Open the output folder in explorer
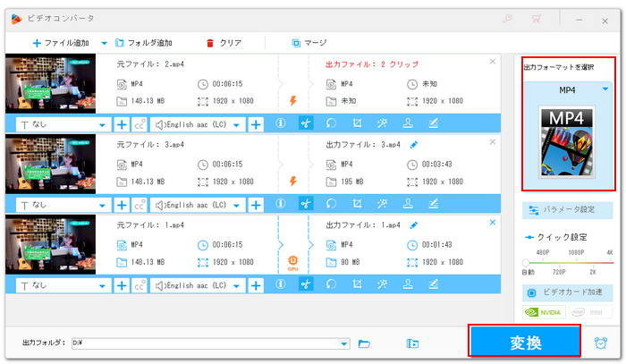The width and height of the screenshot is (626, 364). [x=364, y=343]
